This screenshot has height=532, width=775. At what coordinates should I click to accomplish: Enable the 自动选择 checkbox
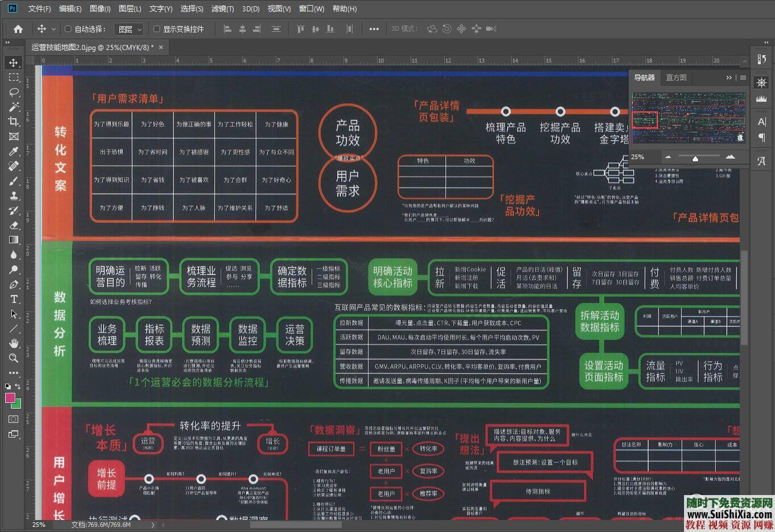(68, 29)
